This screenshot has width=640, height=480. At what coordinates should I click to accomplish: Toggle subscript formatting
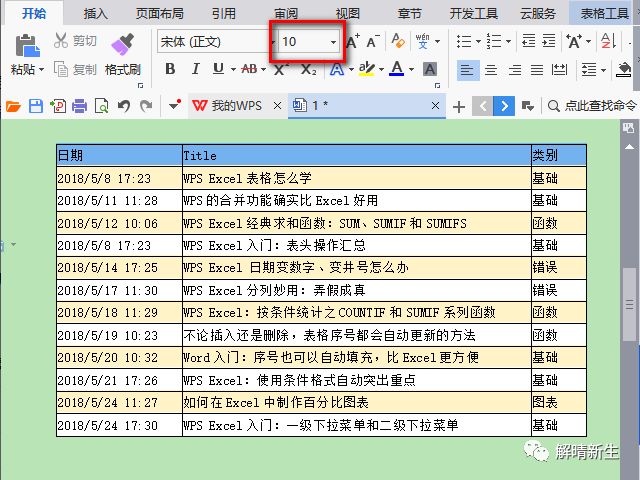(308, 70)
